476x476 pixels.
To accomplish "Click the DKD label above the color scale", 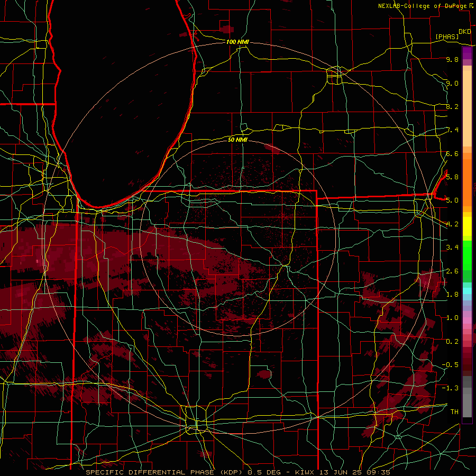I will (465, 32).
